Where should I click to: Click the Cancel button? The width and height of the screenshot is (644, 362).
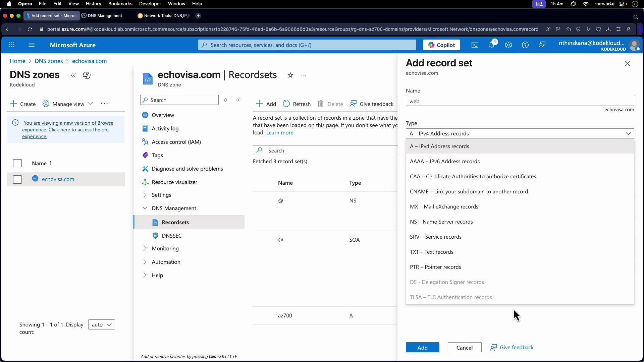point(464,348)
